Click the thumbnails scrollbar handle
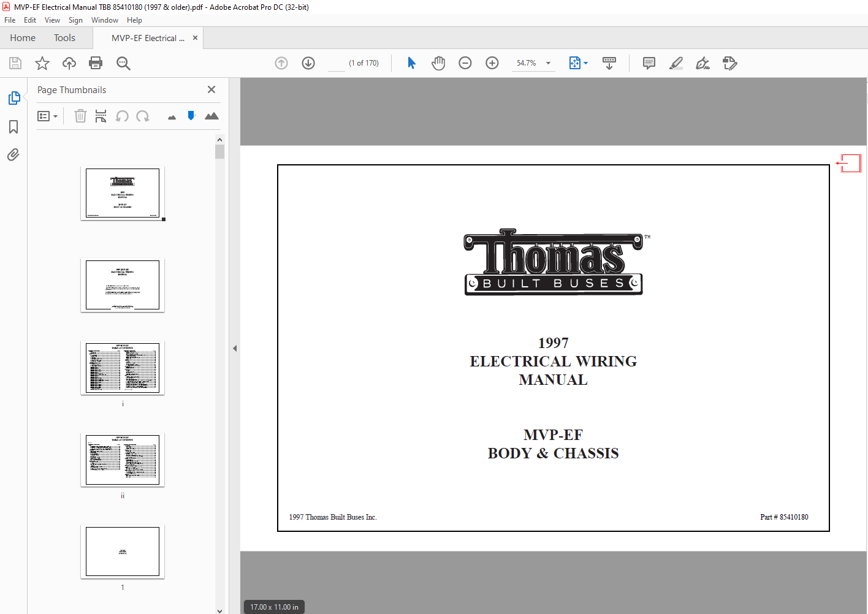This screenshot has width=868, height=614. [x=220, y=151]
